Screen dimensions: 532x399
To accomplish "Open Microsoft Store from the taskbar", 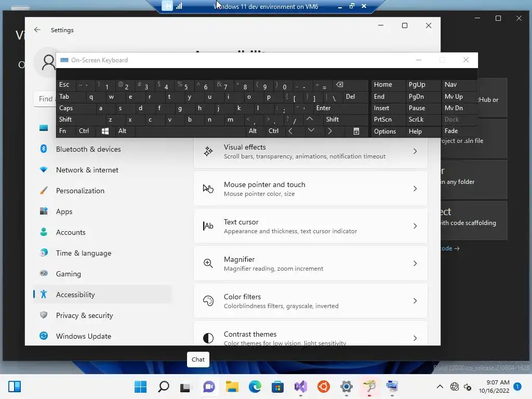I will tap(277, 387).
